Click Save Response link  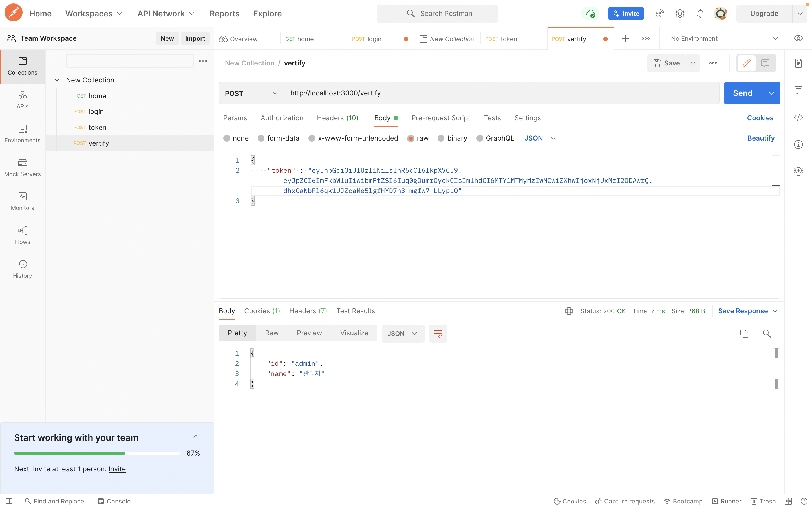click(x=743, y=311)
